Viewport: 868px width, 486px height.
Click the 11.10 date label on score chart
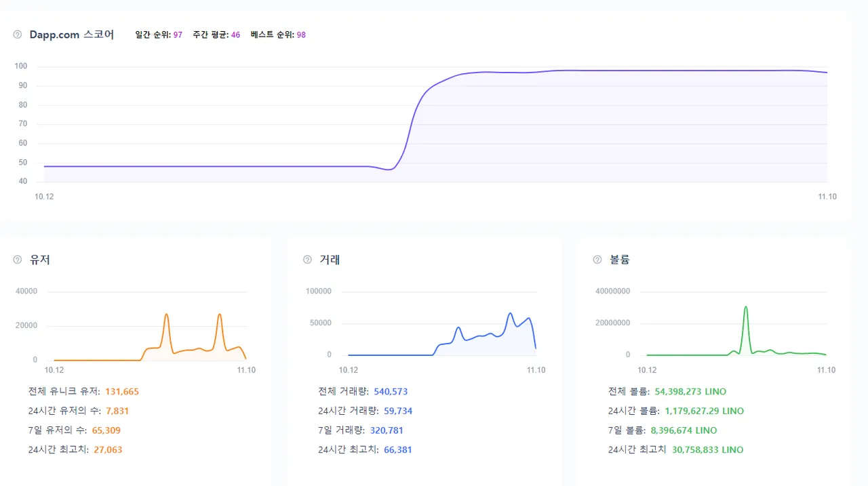pos(827,197)
